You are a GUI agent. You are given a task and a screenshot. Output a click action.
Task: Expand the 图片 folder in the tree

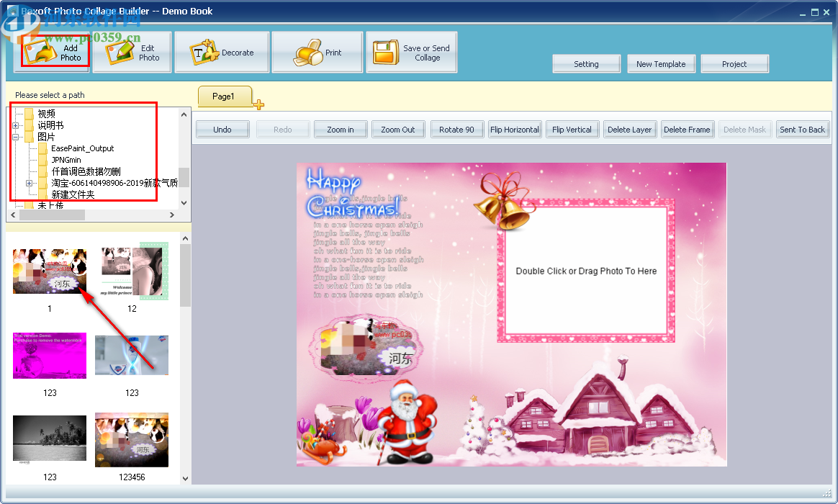coord(16,136)
